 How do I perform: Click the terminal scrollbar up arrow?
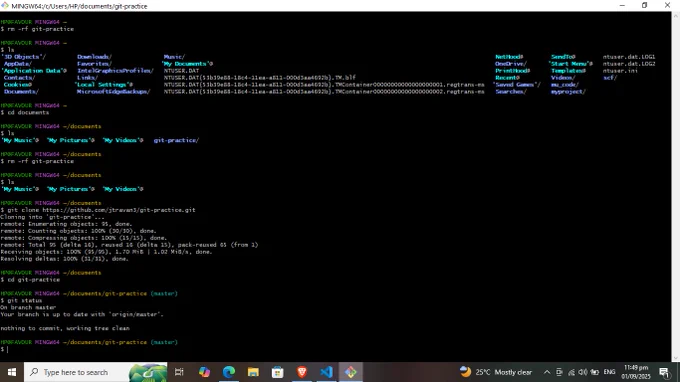(676, 15)
